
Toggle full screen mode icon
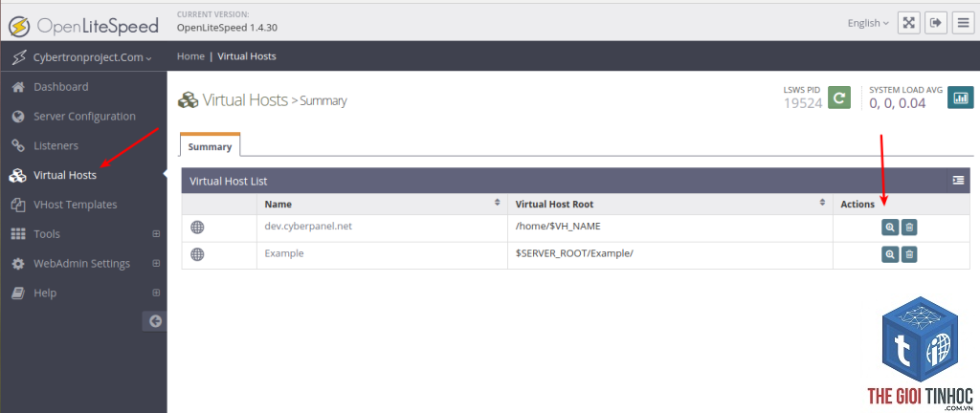pyautogui.click(x=908, y=23)
